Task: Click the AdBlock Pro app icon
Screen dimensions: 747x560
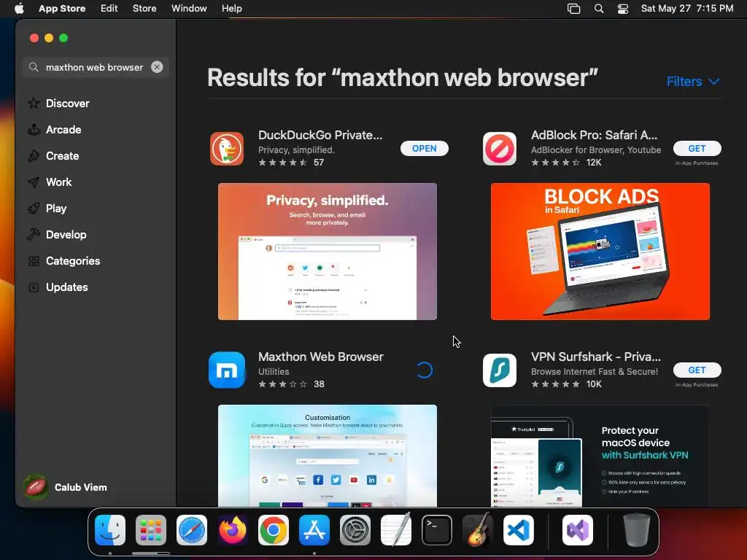Action: point(499,149)
